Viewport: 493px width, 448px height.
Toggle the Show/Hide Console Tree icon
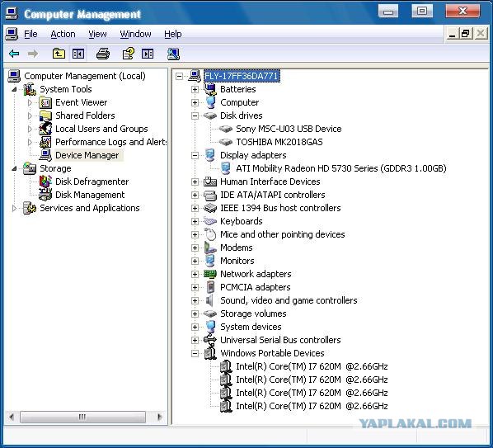point(78,54)
